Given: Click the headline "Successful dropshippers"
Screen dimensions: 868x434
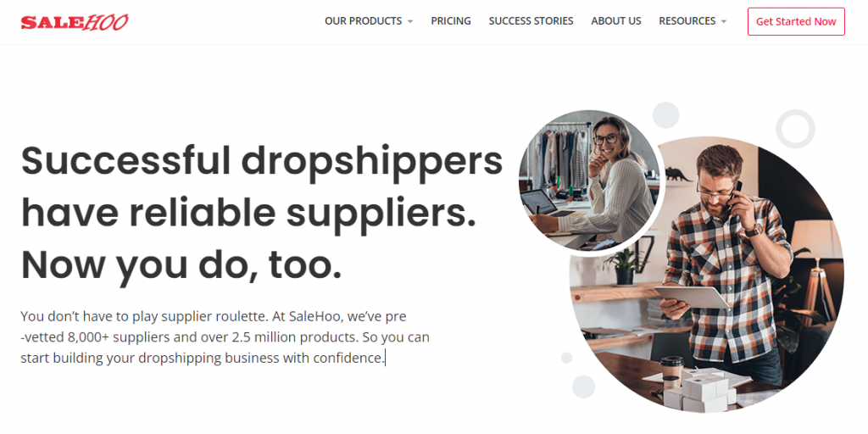Looking at the screenshot, I should [262, 160].
